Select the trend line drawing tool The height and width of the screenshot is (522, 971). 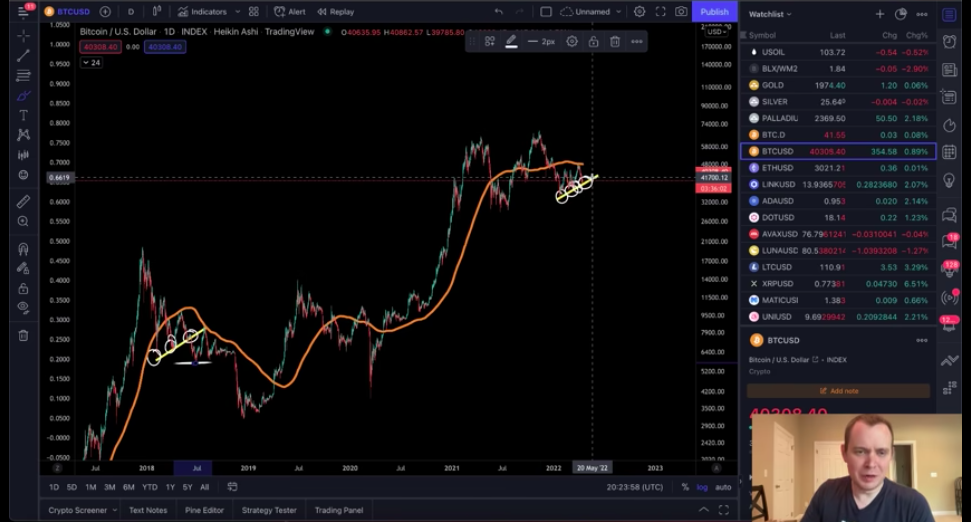click(24, 56)
